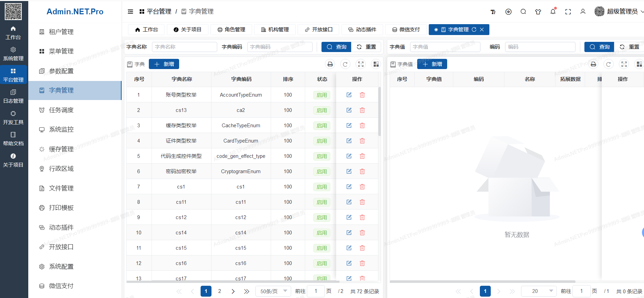
Task: Delete the code_gen_effect_type row
Action: [x=362, y=156]
